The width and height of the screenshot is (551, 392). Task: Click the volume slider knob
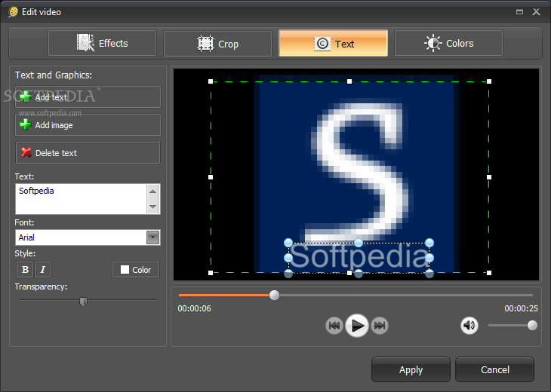point(532,326)
